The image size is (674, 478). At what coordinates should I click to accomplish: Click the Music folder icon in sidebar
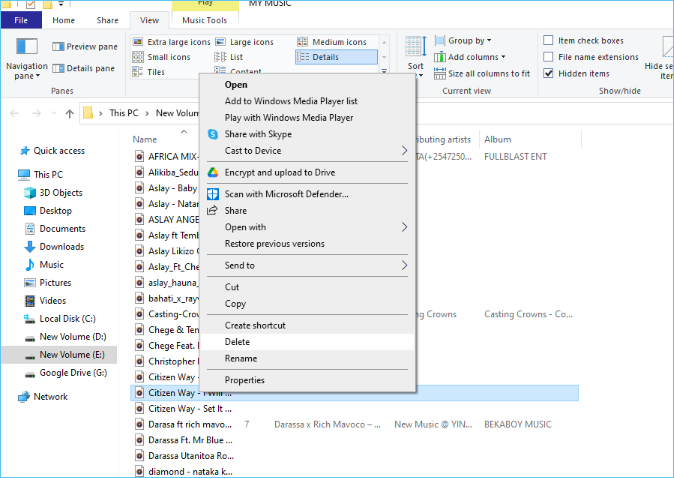click(x=29, y=265)
